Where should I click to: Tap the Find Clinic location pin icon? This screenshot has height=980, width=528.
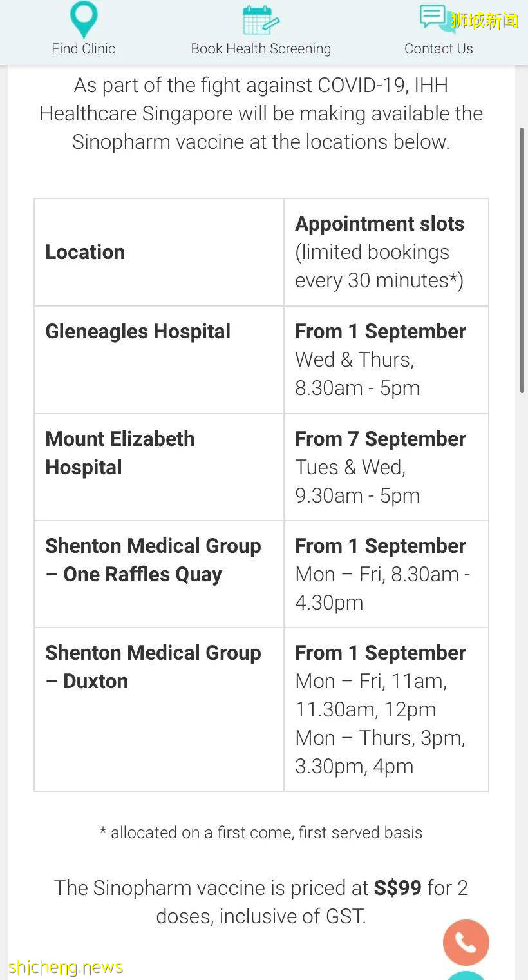coord(84,19)
